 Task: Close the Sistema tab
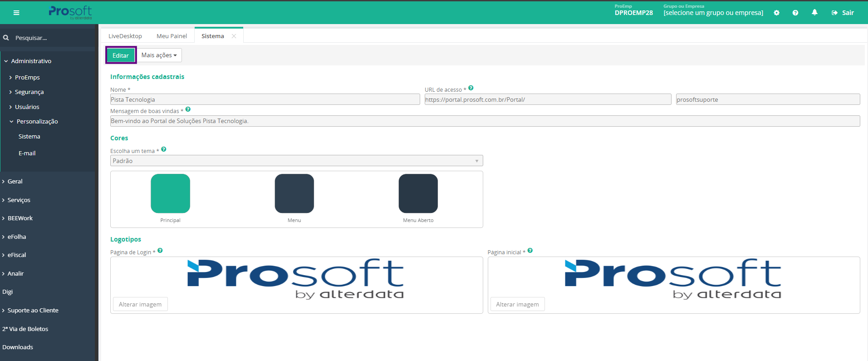[x=234, y=36]
